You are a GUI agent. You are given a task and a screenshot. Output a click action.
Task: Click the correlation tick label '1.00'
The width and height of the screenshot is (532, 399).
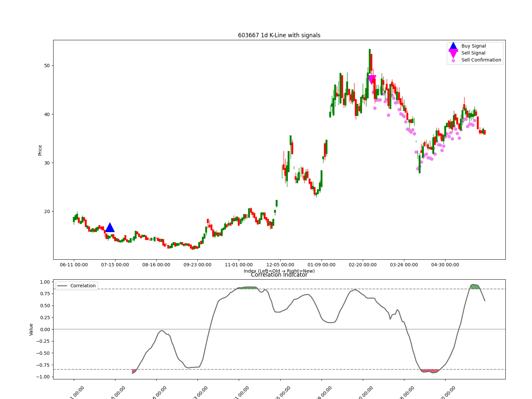point(45,282)
